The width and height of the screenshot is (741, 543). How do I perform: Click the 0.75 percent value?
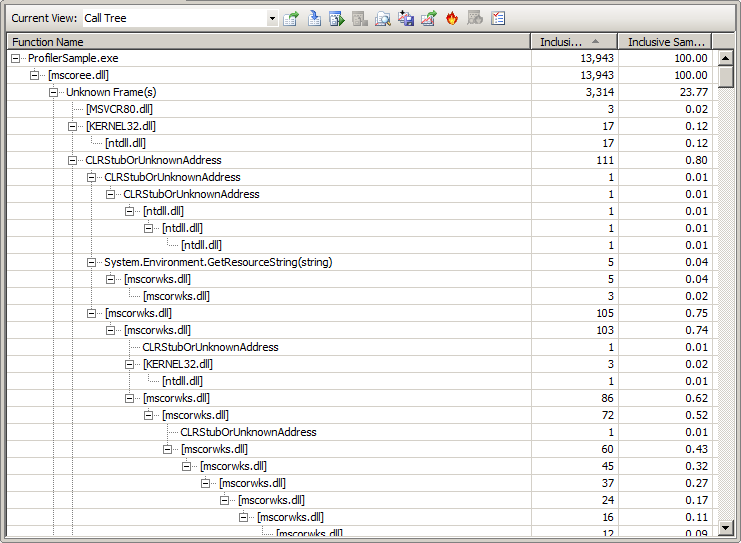point(696,313)
